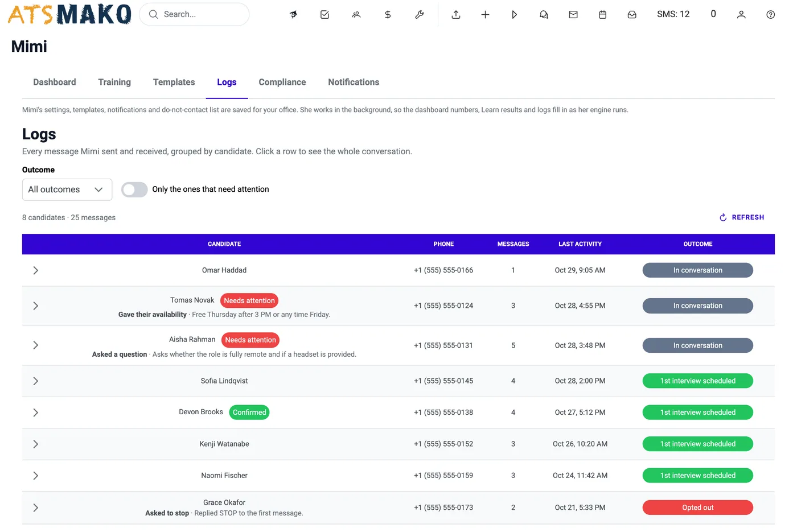Image resolution: width=797 pixels, height=532 pixels.
Task: Switch to the Dashboard tab
Action: click(x=55, y=83)
